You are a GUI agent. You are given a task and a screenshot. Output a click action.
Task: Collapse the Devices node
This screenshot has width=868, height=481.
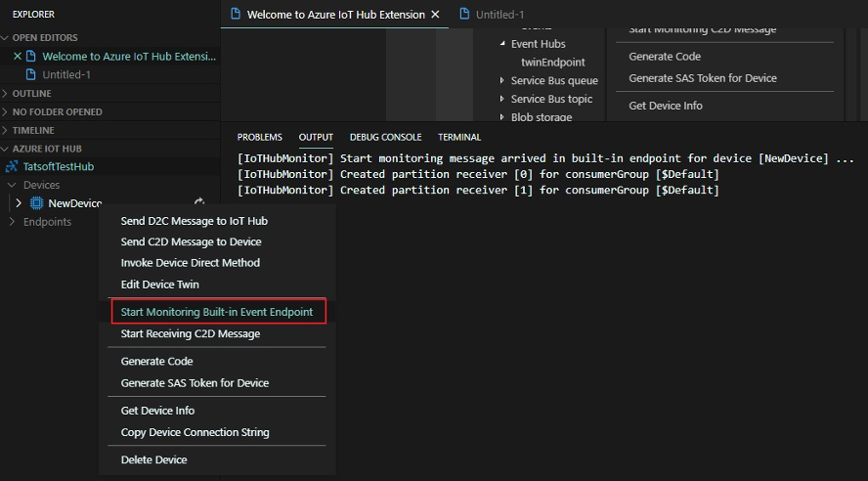(x=13, y=185)
